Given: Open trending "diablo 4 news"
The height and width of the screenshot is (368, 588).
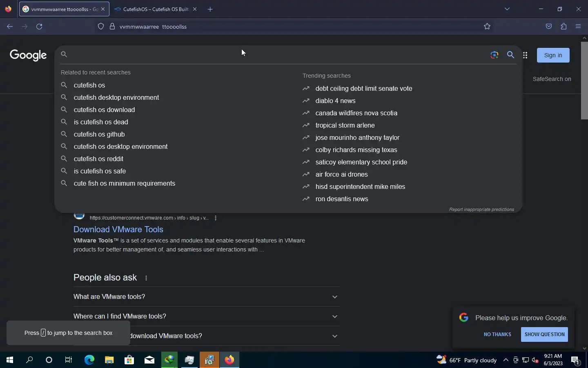Looking at the screenshot, I should click(x=335, y=101).
